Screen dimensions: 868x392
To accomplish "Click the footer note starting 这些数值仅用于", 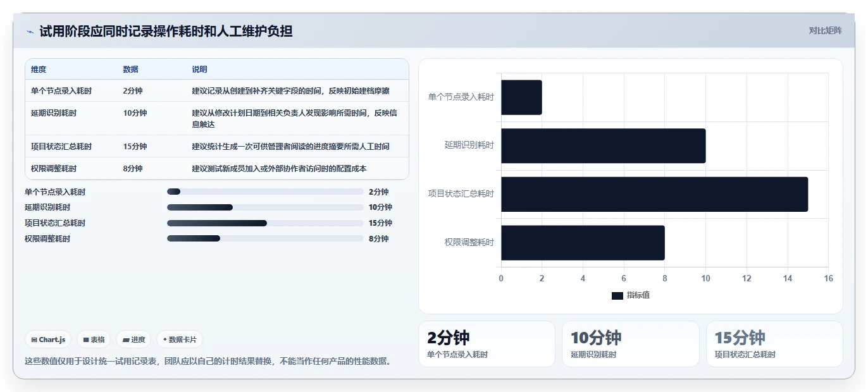I will click(208, 362).
